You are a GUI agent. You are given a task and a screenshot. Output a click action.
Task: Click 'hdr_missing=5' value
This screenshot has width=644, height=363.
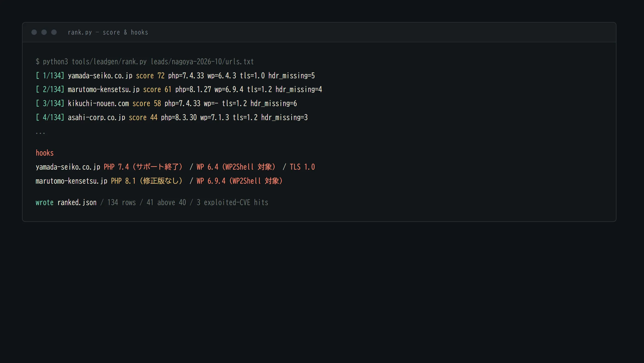click(292, 76)
